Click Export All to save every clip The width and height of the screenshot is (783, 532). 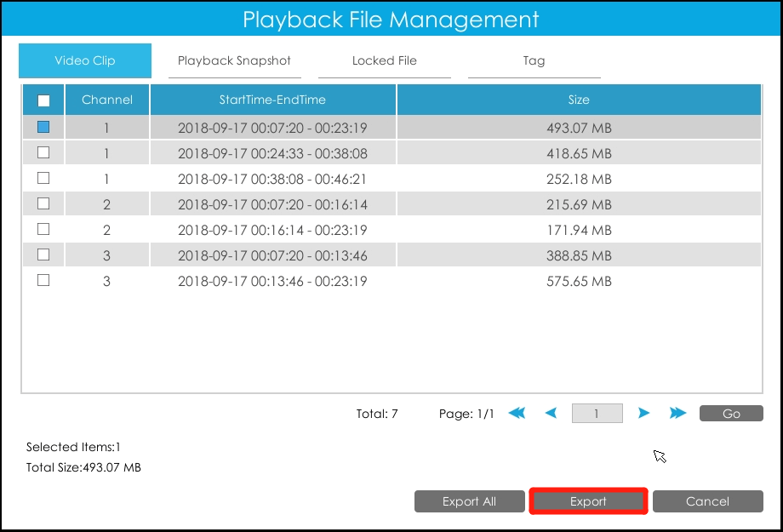469,501
